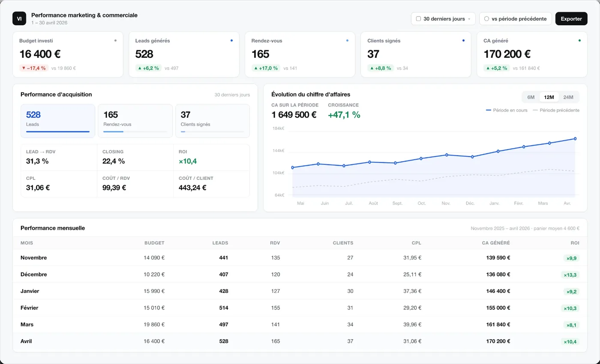
Task: Click the Nov. data point on chart
Action: click(x=447, y=155)
